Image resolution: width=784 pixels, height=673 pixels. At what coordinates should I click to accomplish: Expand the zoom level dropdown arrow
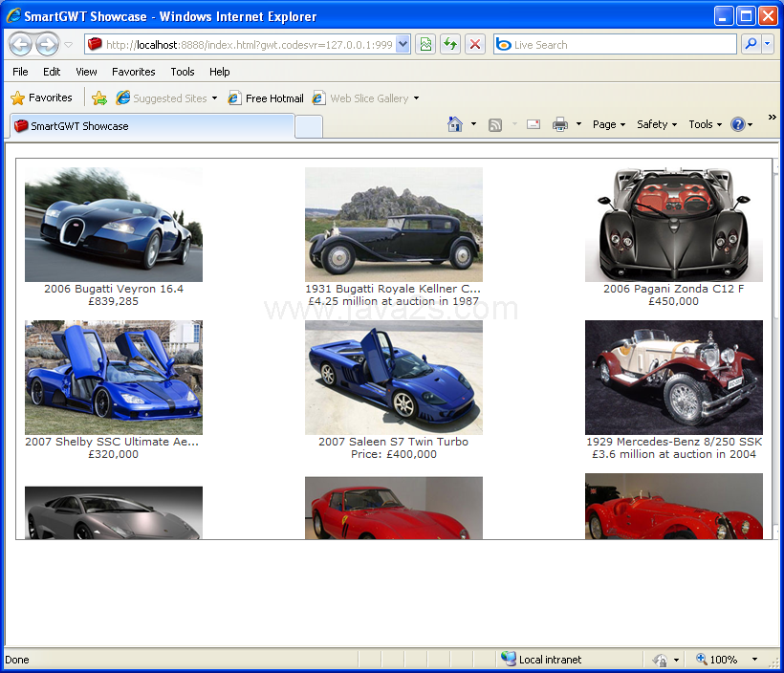[754, 660]
